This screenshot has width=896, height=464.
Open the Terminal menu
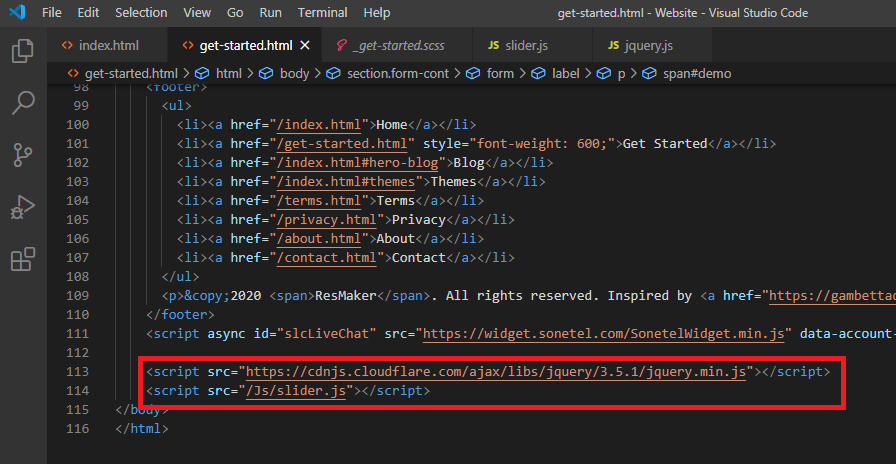click(x=322, y=13)
